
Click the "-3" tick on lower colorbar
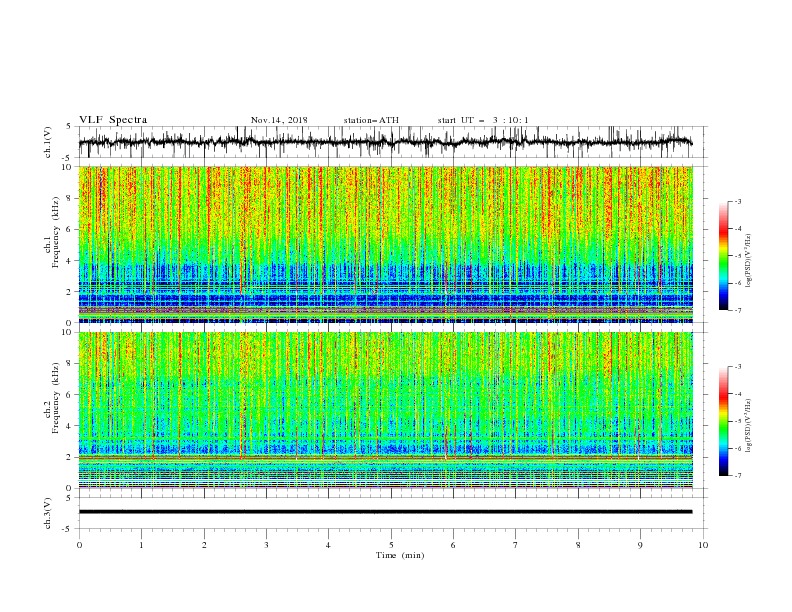pos(738,367)
